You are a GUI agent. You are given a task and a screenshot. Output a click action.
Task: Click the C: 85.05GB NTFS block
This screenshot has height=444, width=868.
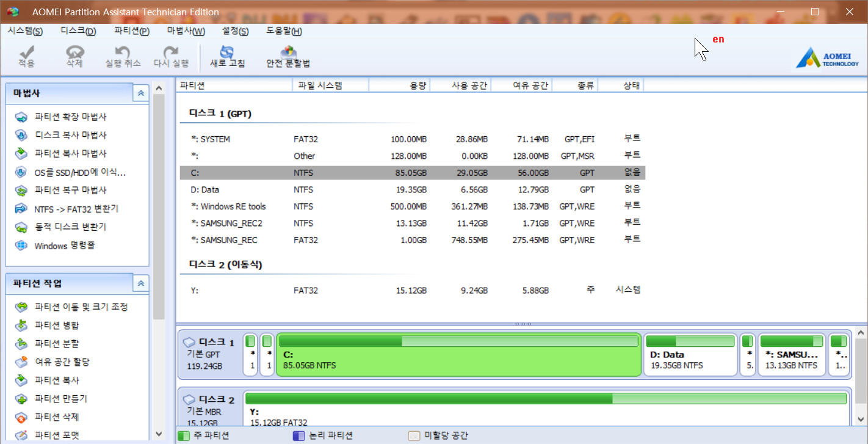tap(459, 354)
